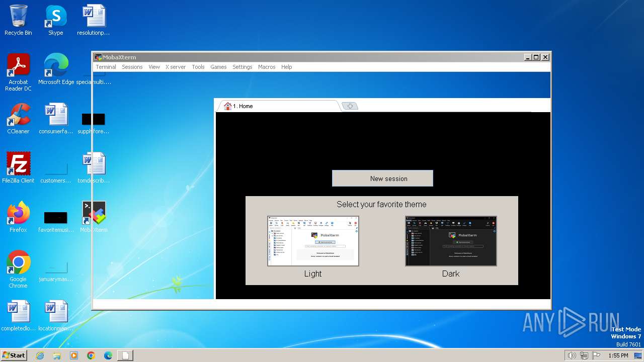The width and height of the screenshot is (644, 362).
Task: Click the 1:55 PM taskbar clock
Action: (618, 355)
